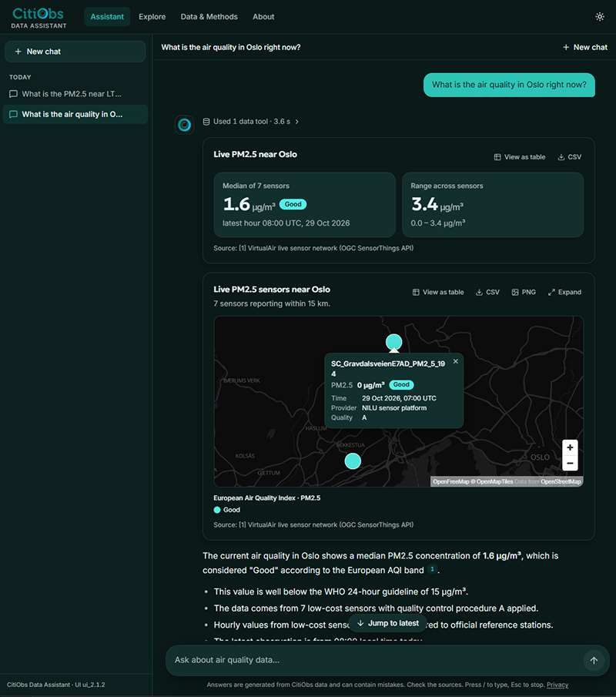Image resolution: width=616 pixels, height=697 pixels.
Task: Click the Good legend color dot
Action: pyautogui.click(x=217, y=510)
